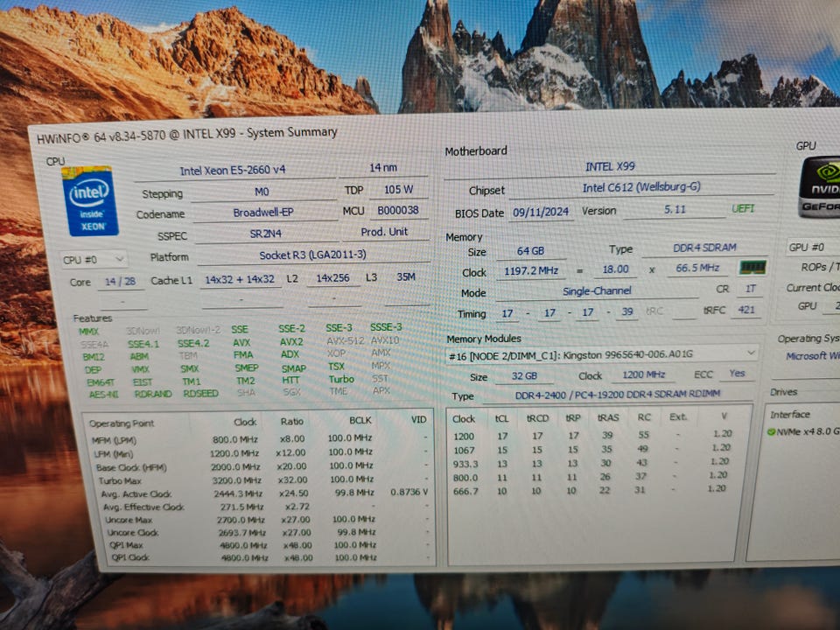The width and height of the screenshot is (840, 630).
Task: Click the AVX2 feature label
Action: coord(290,342)
